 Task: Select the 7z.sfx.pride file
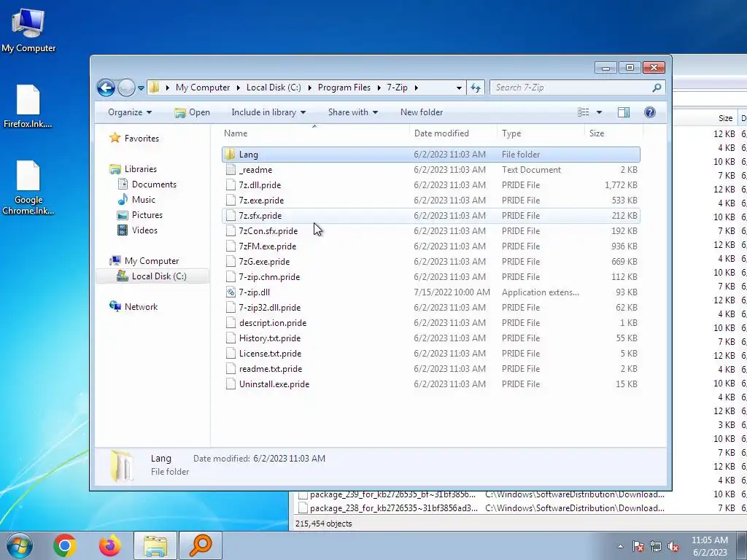(430, 216)
